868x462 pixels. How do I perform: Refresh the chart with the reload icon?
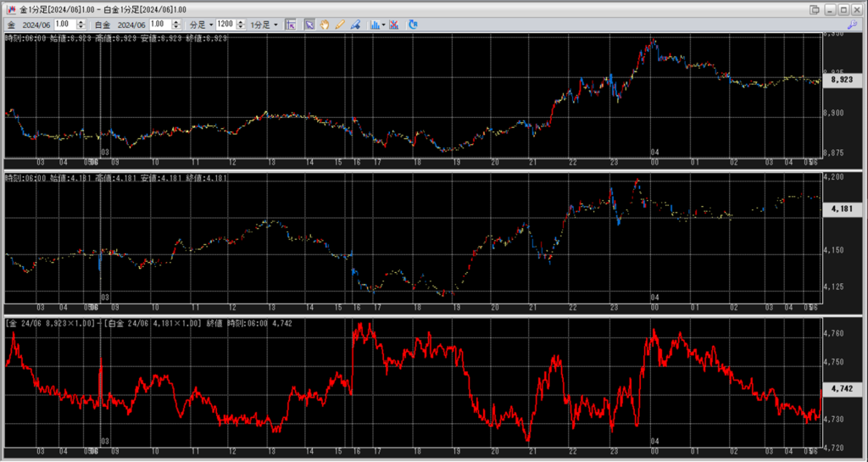pos(413,25)
